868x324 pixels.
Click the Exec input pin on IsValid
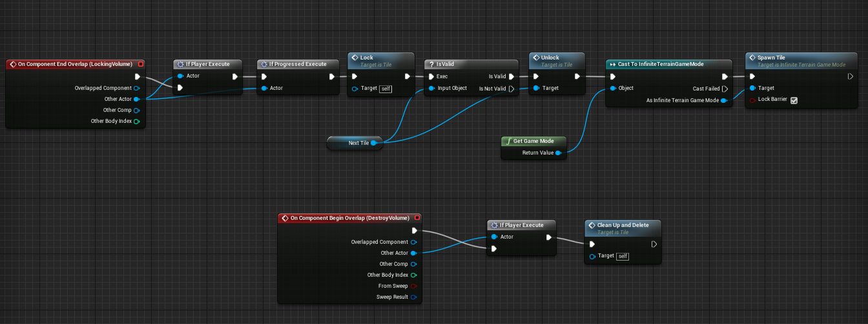click(431, 76)
